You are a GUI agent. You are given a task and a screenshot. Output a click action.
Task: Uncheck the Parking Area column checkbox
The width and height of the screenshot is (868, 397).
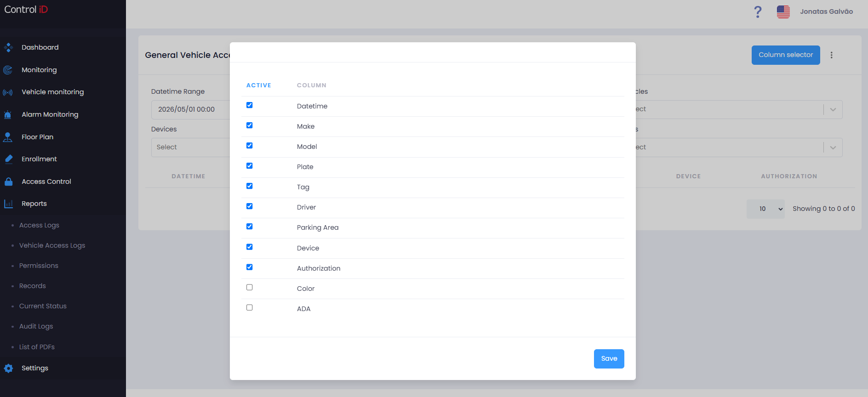coord(250,227)
